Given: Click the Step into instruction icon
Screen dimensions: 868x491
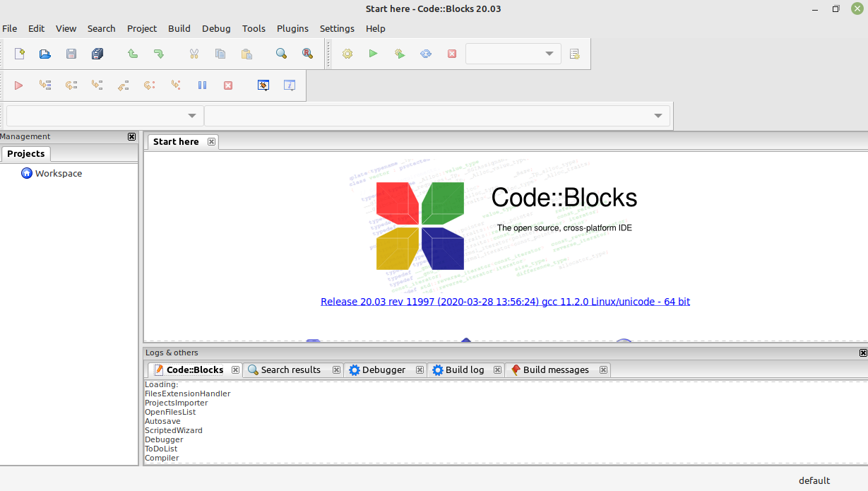Looking at the screenshot, I should 176,85.
